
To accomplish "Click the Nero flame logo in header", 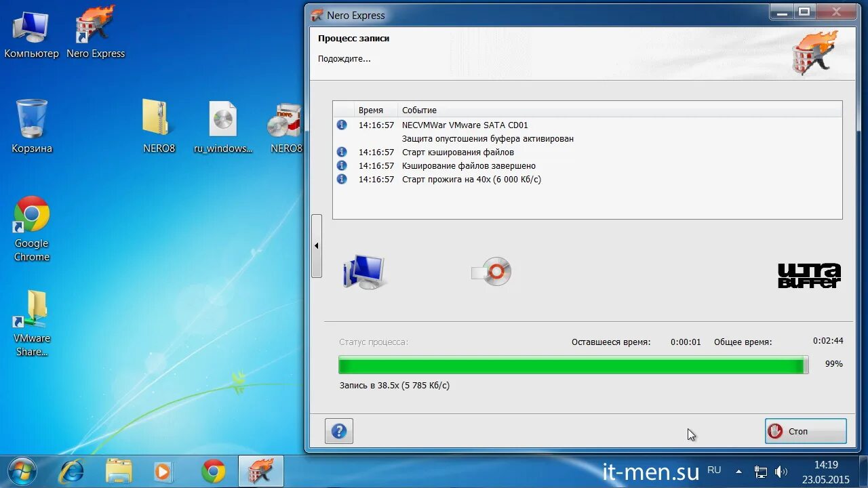I will (816, 53).
